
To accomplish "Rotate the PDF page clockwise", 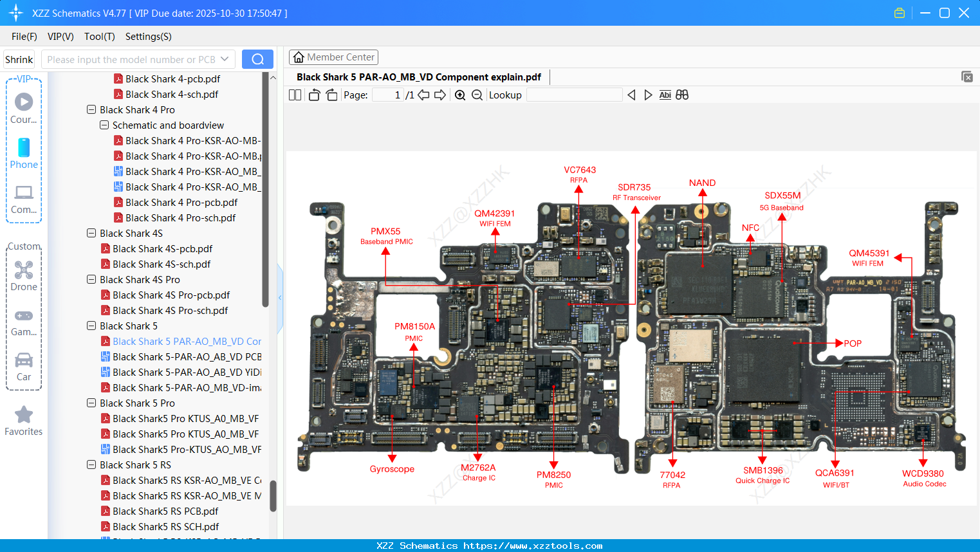I will [x=331, y=95].
